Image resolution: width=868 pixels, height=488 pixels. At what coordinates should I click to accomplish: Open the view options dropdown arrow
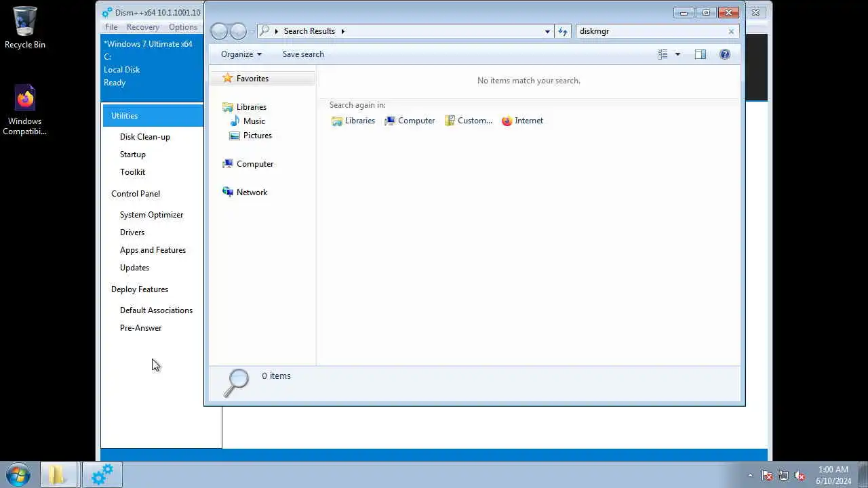coord(677,54)
